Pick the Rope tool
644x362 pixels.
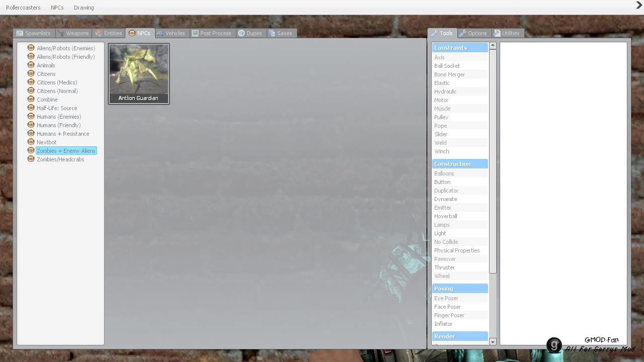460,126
